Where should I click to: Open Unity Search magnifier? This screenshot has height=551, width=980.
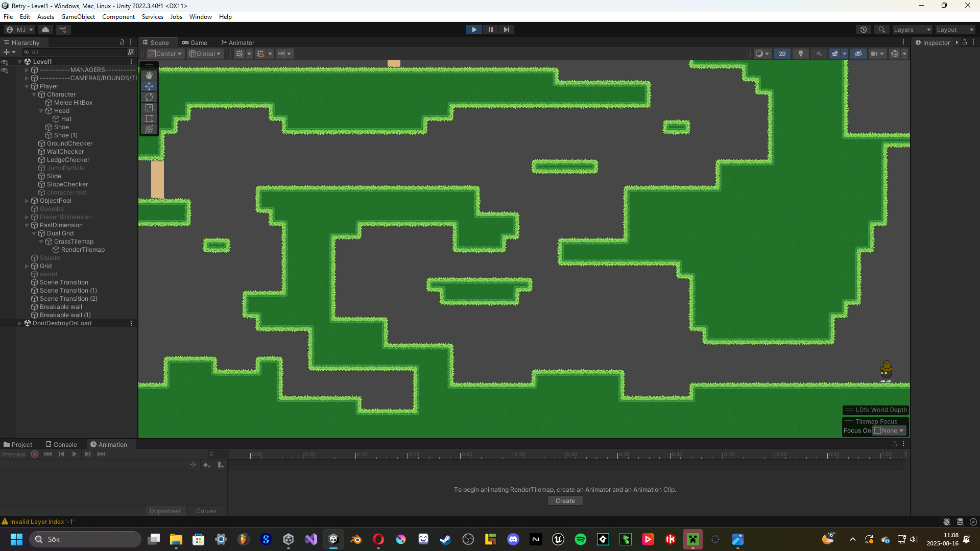881,30
